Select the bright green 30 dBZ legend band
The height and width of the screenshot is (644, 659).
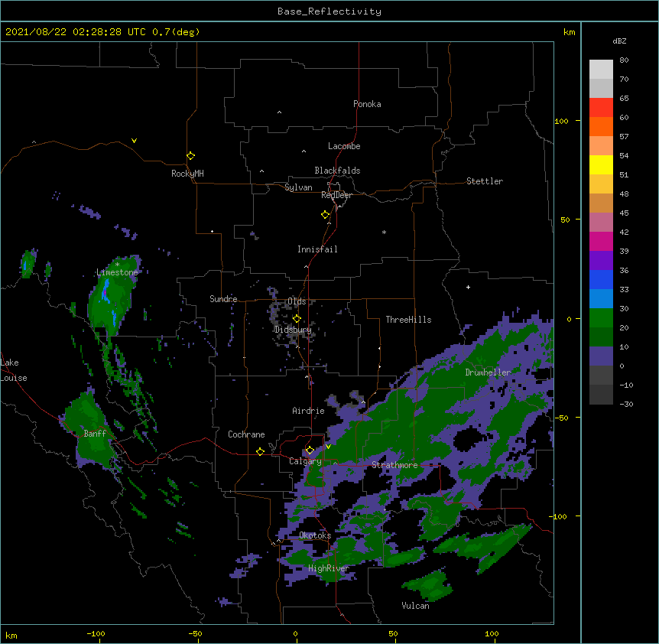point(601,318)
